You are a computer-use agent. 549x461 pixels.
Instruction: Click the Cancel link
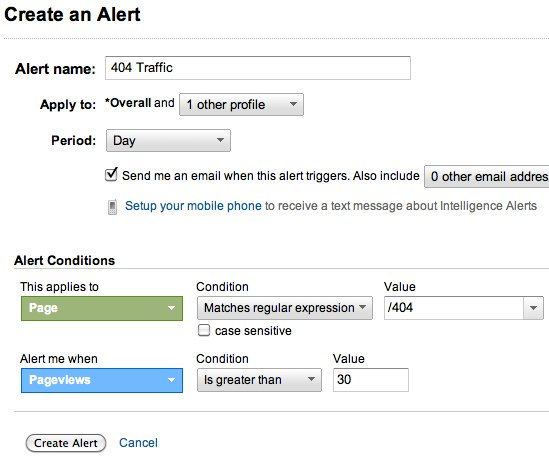click(x=138, y=443)
